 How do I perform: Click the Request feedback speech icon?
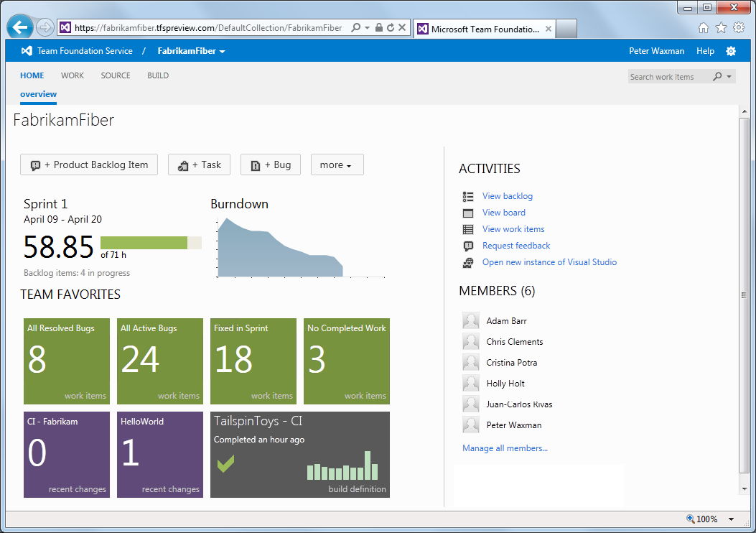coord(467,246)
